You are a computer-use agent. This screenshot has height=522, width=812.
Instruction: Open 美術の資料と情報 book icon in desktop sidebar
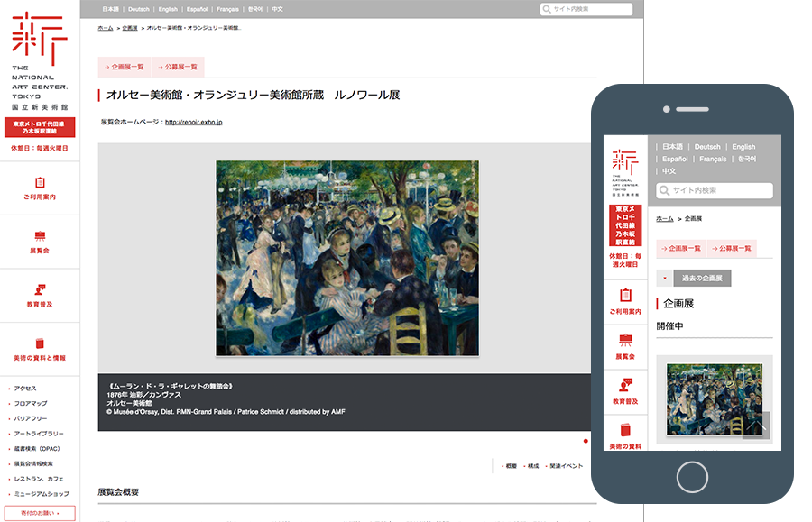pyautogui.click(x=40, y=343)
